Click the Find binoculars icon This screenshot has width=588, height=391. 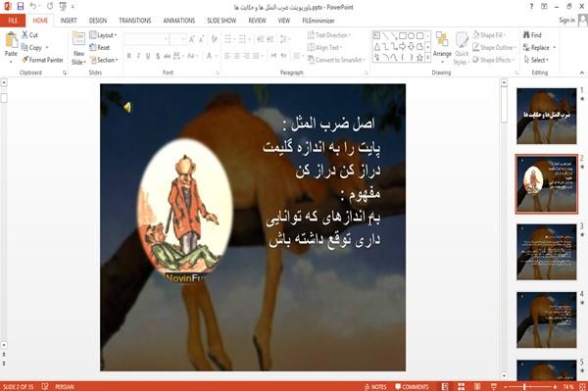coord(526,35)
